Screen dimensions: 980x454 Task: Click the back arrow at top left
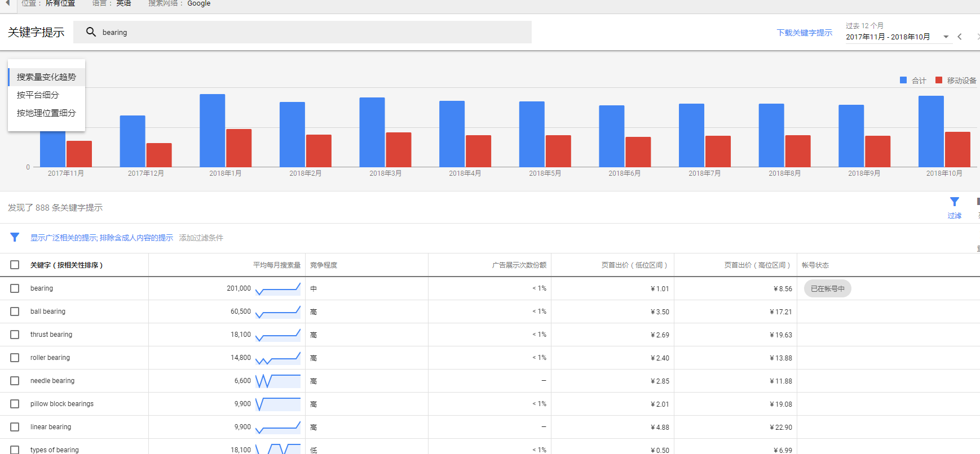(8, 3)
